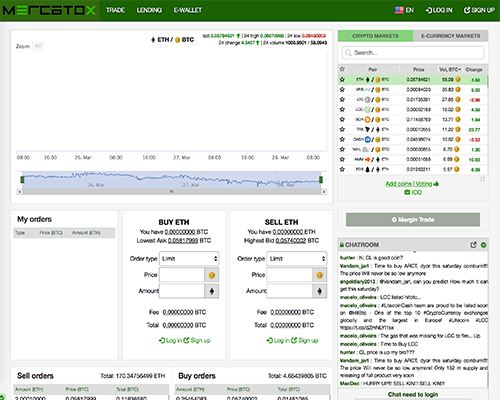Sort markets by Change column
Image resolution: width=500 pixels, height=400 pixels.
click(x=474, y=69)
